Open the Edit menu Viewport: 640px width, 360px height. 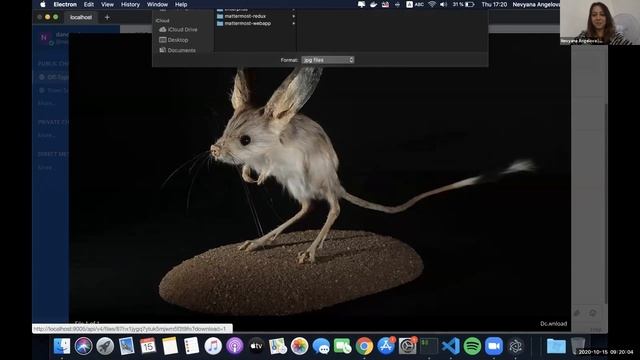tap(89, 4)
